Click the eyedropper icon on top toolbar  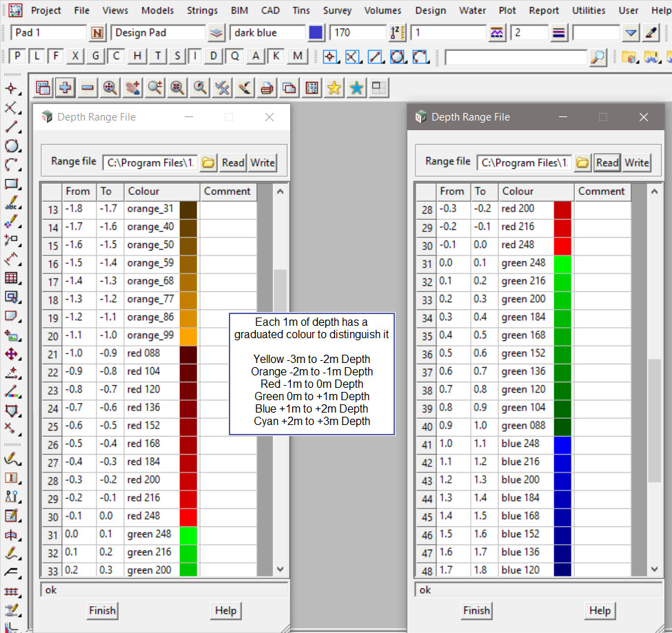click(x=651, y=33)
